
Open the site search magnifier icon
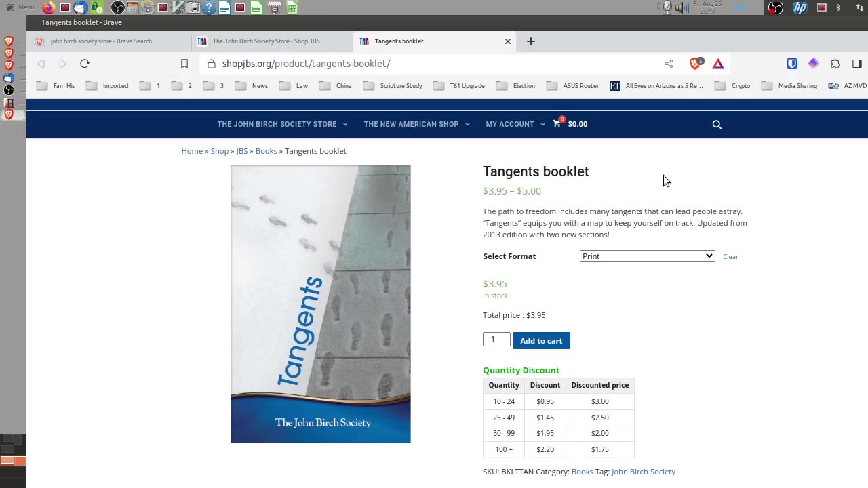[717, 125]
